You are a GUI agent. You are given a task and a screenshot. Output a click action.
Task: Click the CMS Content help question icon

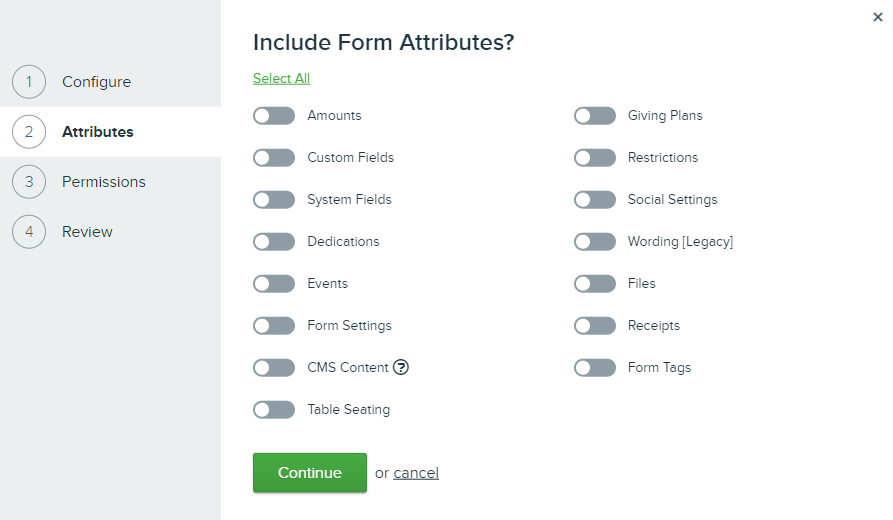[x=401, y=367]
